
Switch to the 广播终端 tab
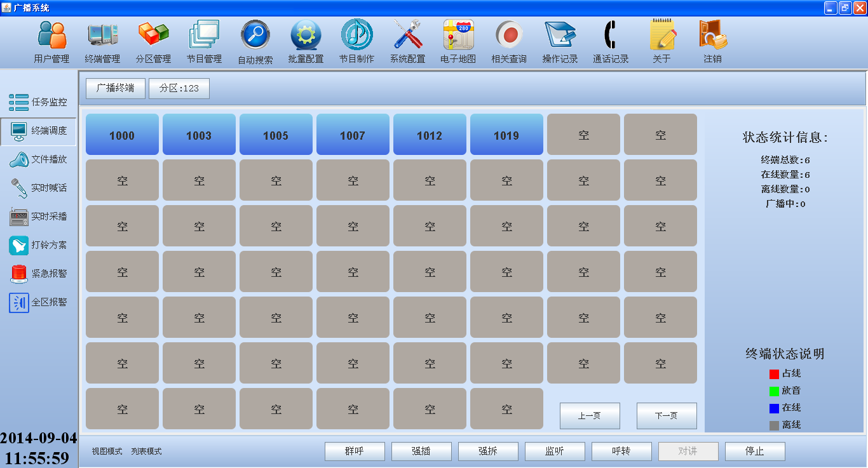coord(116,88)
